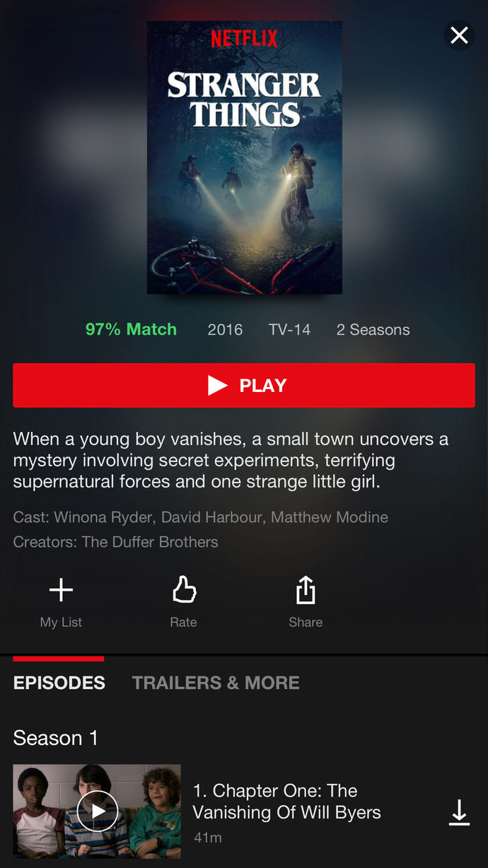The height and width of the screenshot is (868, 488).
Task: Tap the 2 Seasons info text
Action: coord(373,330)
